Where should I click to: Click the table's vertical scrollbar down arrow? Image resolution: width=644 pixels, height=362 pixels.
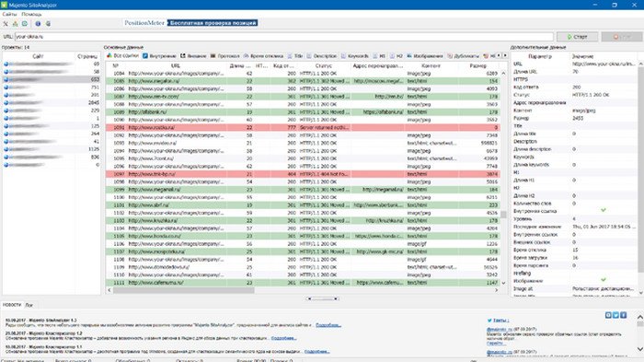tap(503, 283)
